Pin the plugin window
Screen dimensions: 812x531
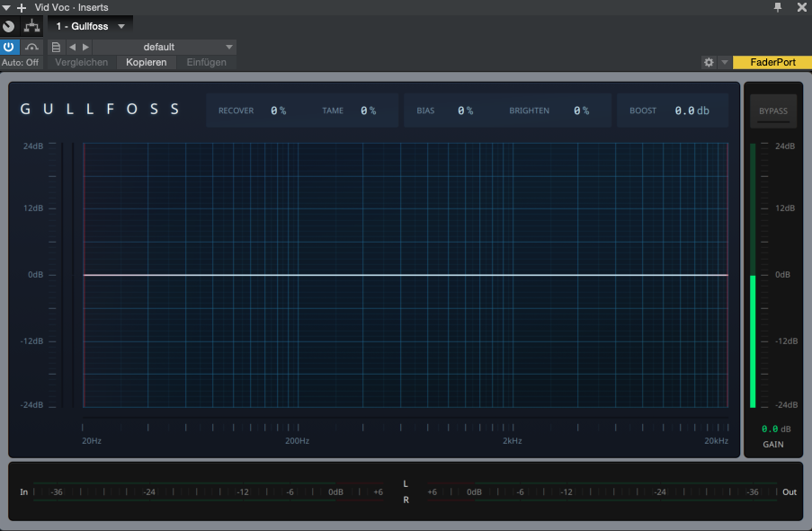click(x=778, y=7)
